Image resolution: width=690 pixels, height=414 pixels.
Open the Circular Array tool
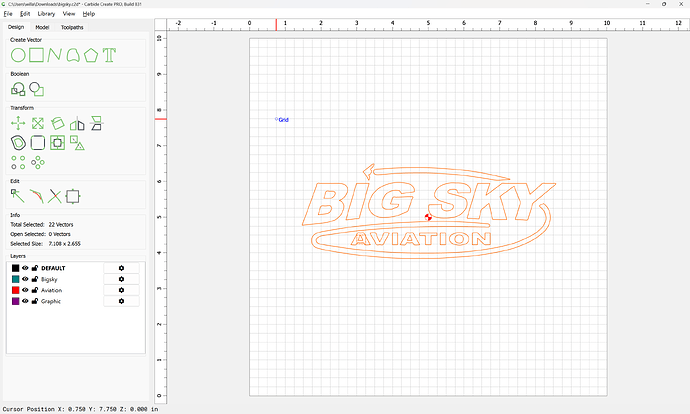coord(38,162)
